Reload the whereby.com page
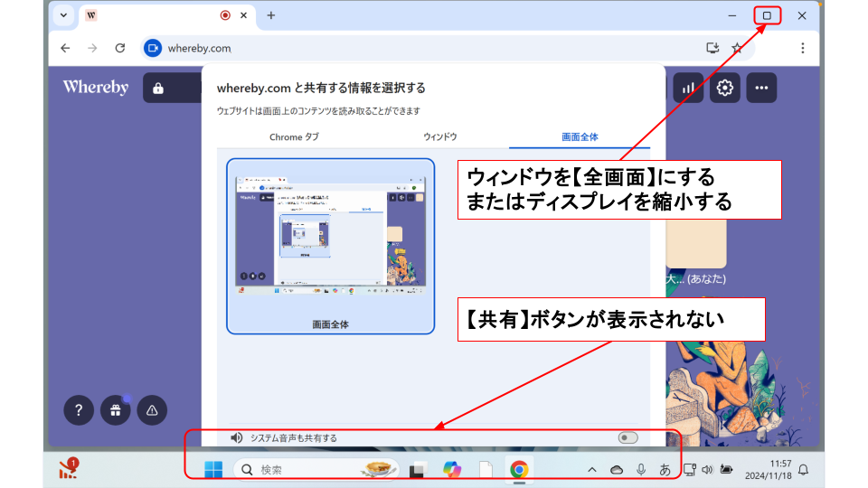The width and height of the screenshot is (868, 488). click(119, 48)
